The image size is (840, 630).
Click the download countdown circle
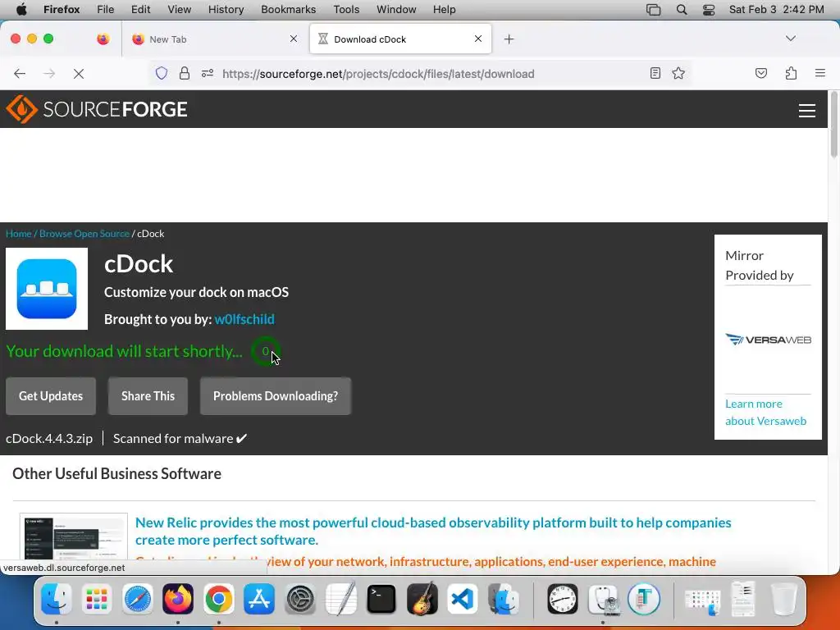pyautogui.click(x=265, y=351)
